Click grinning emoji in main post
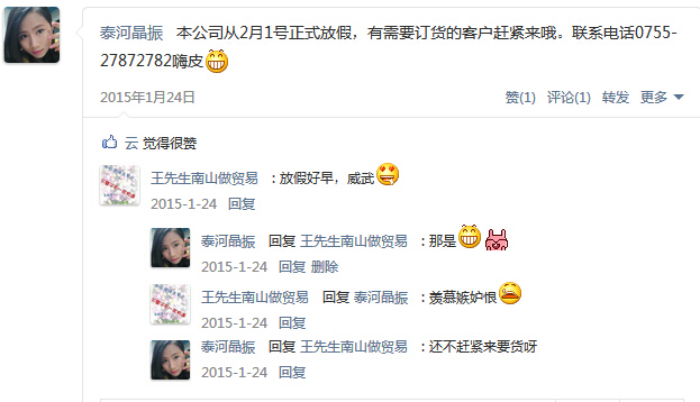Screen dimensions: 700x402 click(217, 61)
